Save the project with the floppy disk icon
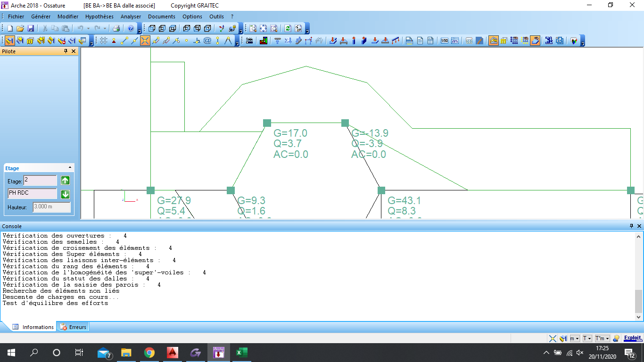The height and width of the screenshot is (362, 644). [31, 28]
